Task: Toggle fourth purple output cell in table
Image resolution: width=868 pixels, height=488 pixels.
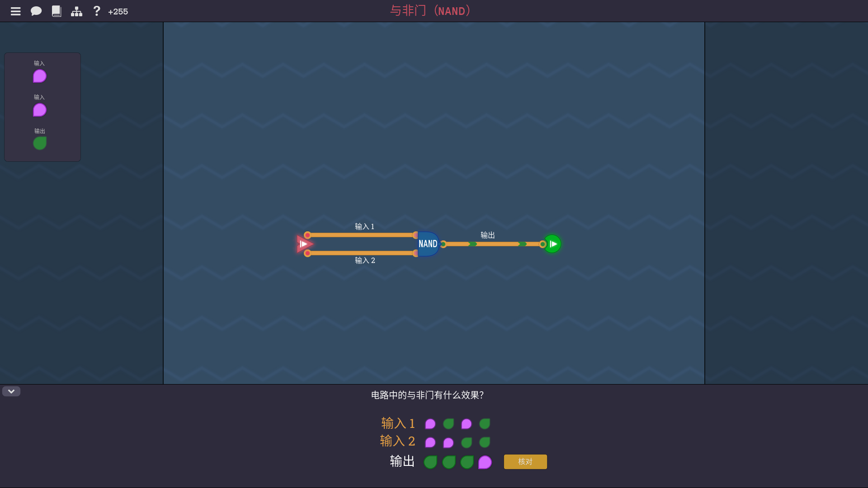Action: [485, 462]
